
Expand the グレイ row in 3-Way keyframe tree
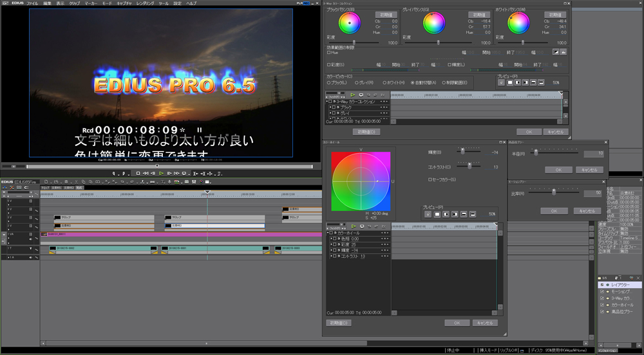(x=330, y=113)
